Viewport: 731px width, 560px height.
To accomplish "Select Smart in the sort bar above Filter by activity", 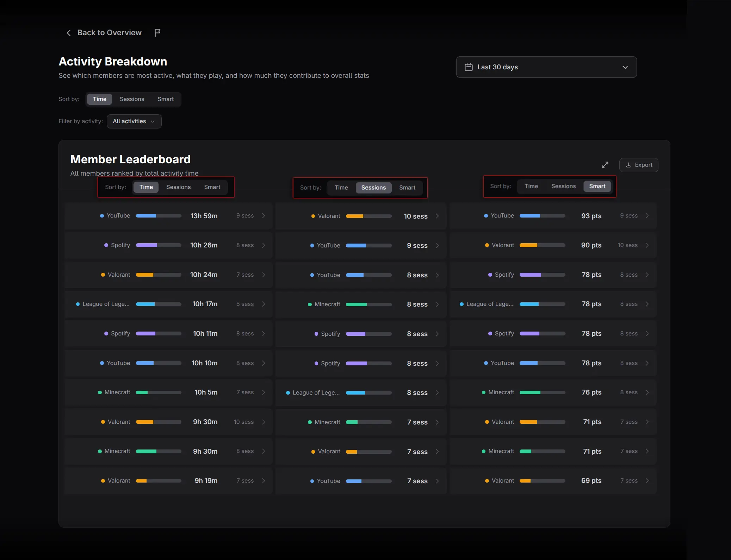I will click(x=166, y=99).
